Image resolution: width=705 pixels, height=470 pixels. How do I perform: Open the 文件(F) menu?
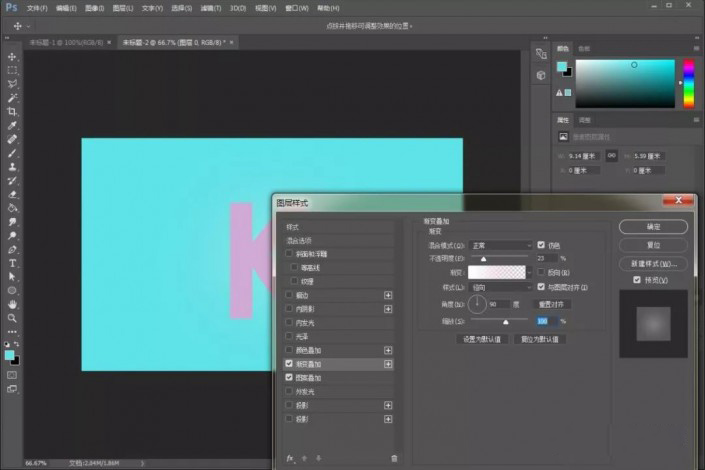37,8
